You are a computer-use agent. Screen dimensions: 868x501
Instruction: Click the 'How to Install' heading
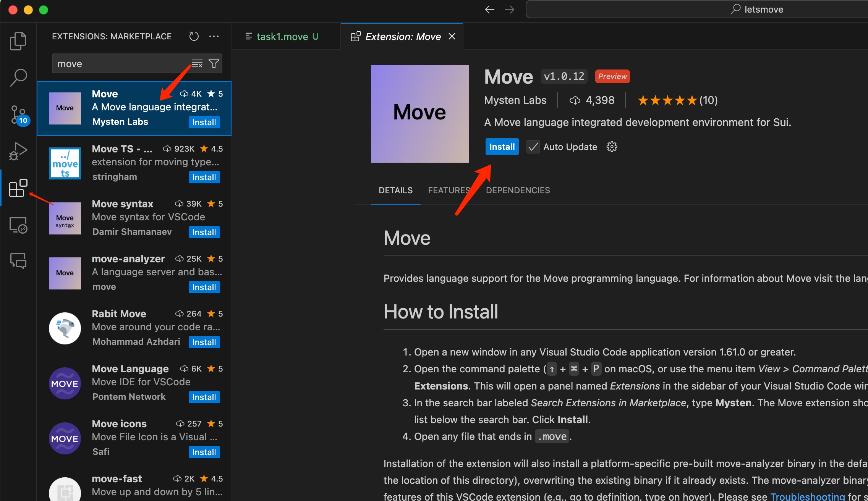click(x=440, y=312)
